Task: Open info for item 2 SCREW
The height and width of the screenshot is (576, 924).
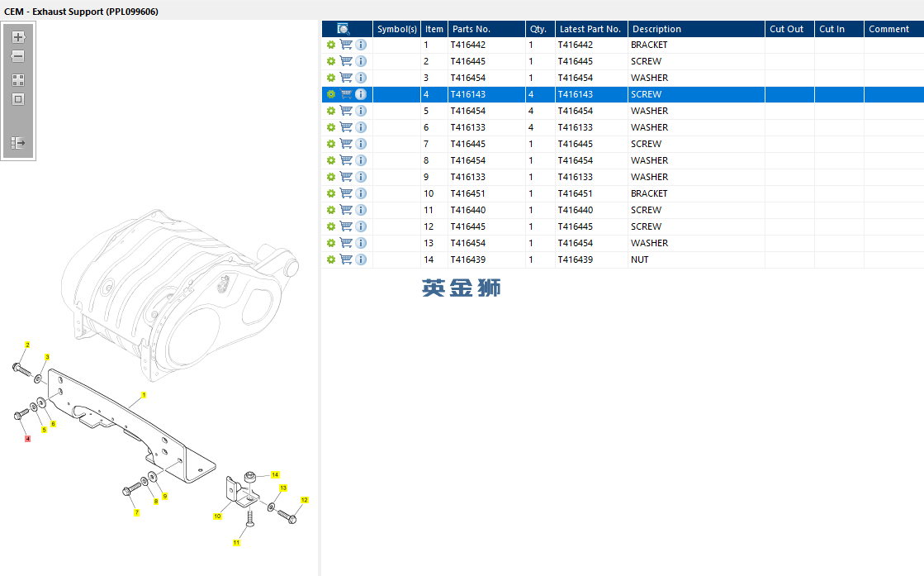Action: click(x=361, y=61)
